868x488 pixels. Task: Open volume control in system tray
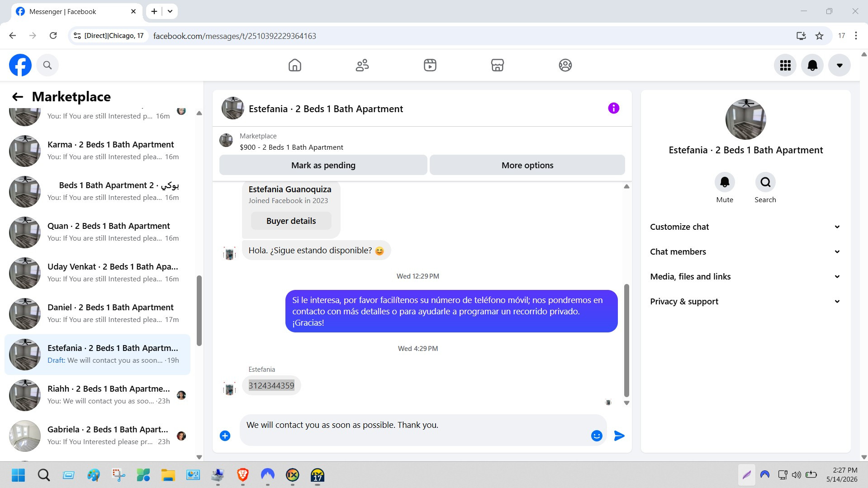coord(797,474)
